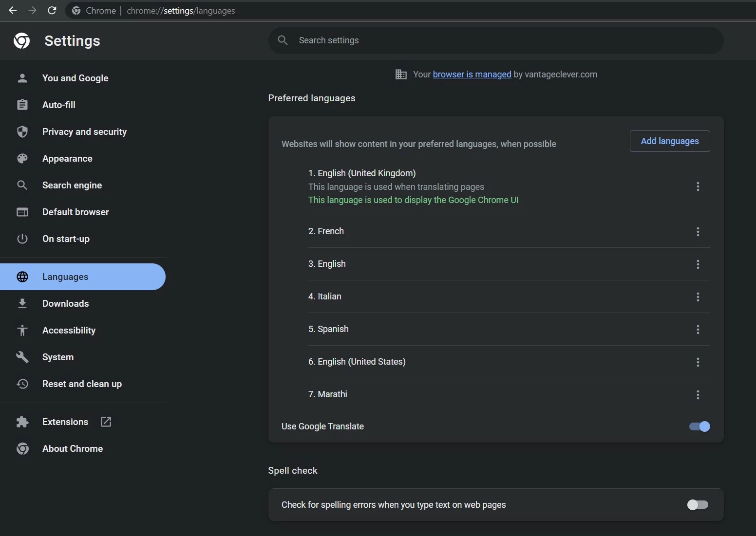Click the '5. Spanish' language entry text
Screen dimensions: 756x536
tap(328, 329)
